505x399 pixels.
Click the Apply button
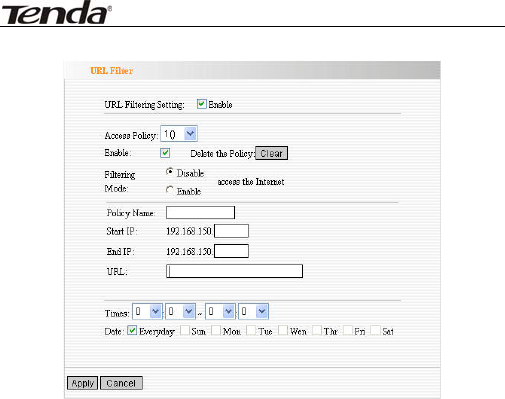[x=82, y=383]
